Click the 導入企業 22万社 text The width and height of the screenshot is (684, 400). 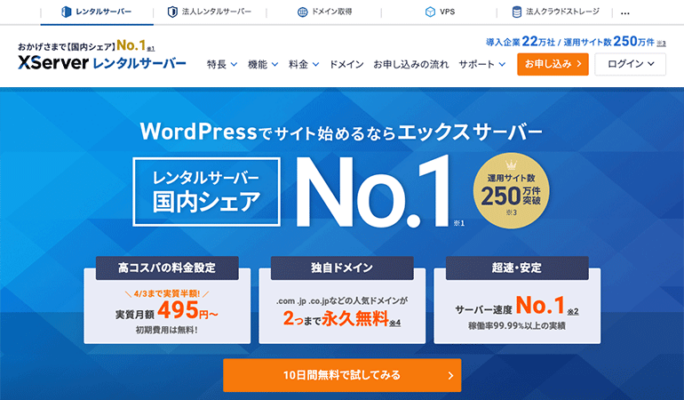click(x=520, y=42)
